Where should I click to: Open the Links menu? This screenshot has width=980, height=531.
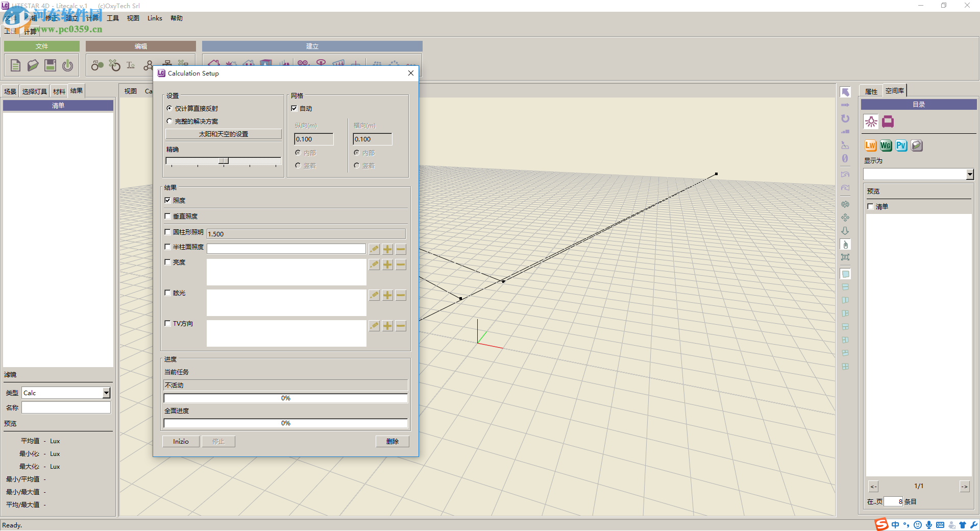click(155, 18)
